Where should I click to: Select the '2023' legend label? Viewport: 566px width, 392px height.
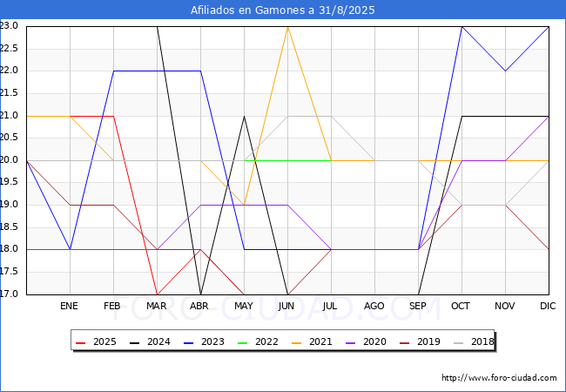click(x=212, y=341)
